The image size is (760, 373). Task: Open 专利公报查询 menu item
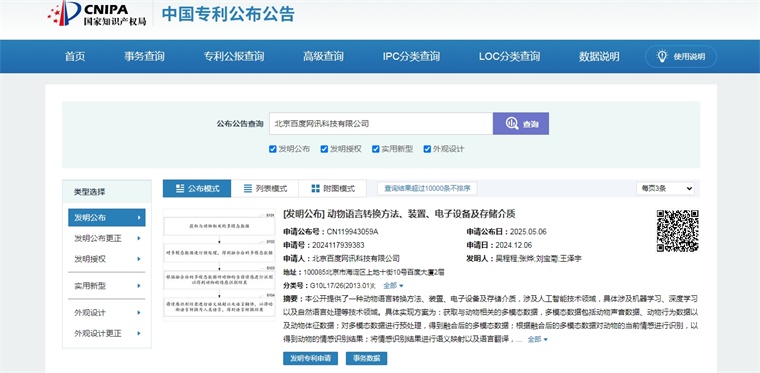[x=234, y=57]
